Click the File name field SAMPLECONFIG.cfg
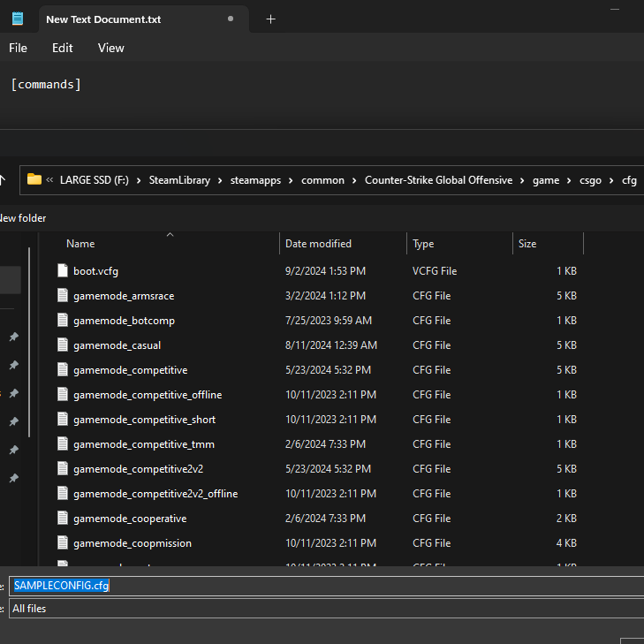 tap(327, 586)
